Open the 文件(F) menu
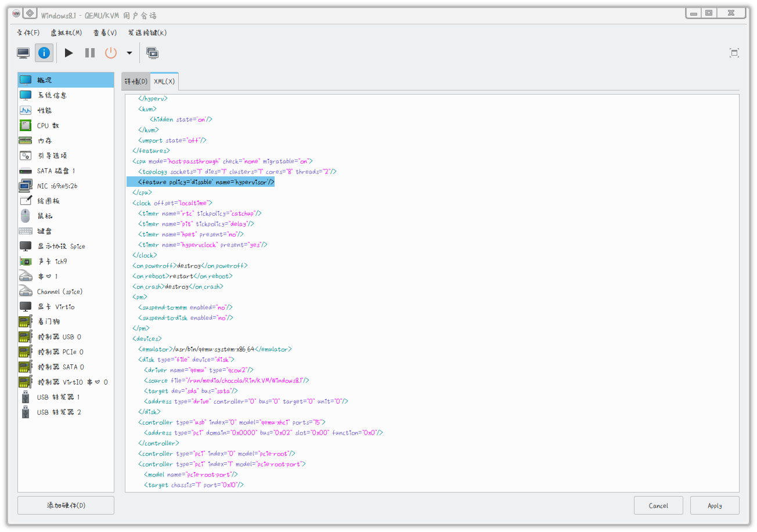757x532 pixels. point(28,33)
